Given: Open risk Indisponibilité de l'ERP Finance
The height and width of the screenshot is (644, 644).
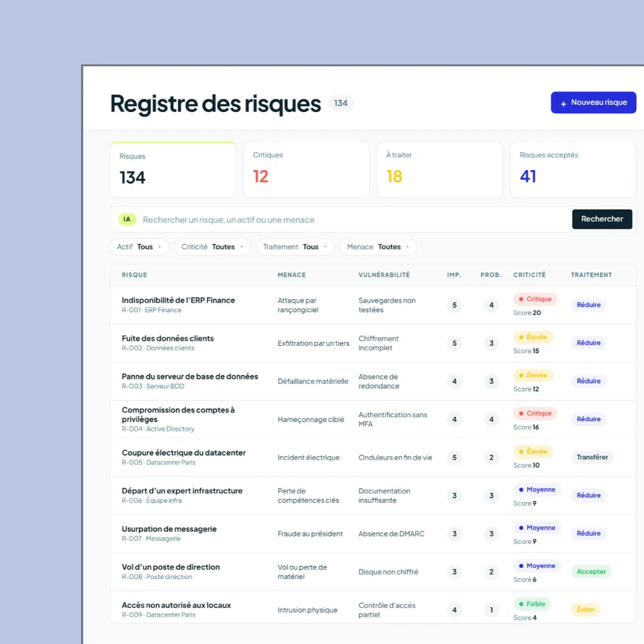Looking at the screenshot, I should (x=178, y=300).
